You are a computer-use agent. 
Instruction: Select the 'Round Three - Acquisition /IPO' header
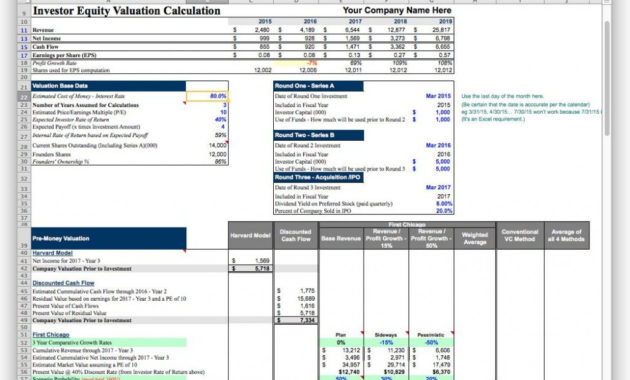click(318, 177)
